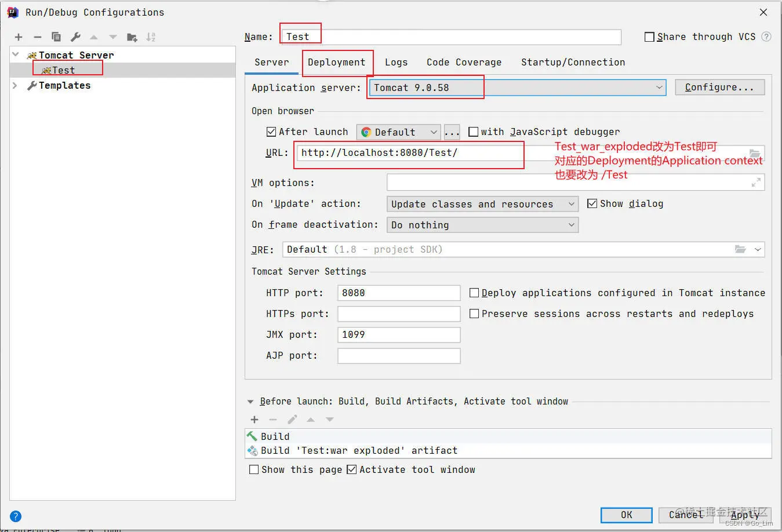Image resolution: width=782 pixels, height=532 pixels.
Task: Enable Deploy applications configured in Tomcat instance
Action: (474, 293)
